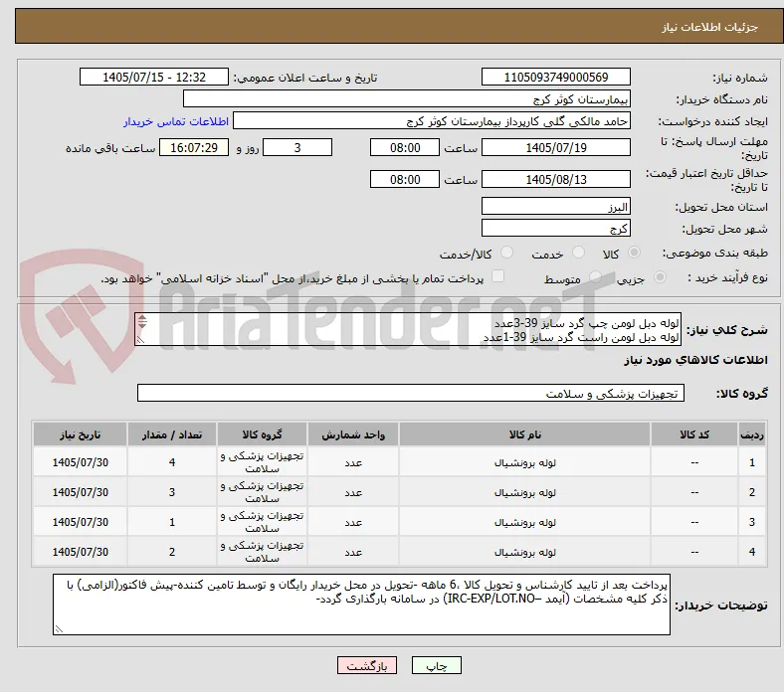Click the تعداد / مقدار column header

pos(171,434)
